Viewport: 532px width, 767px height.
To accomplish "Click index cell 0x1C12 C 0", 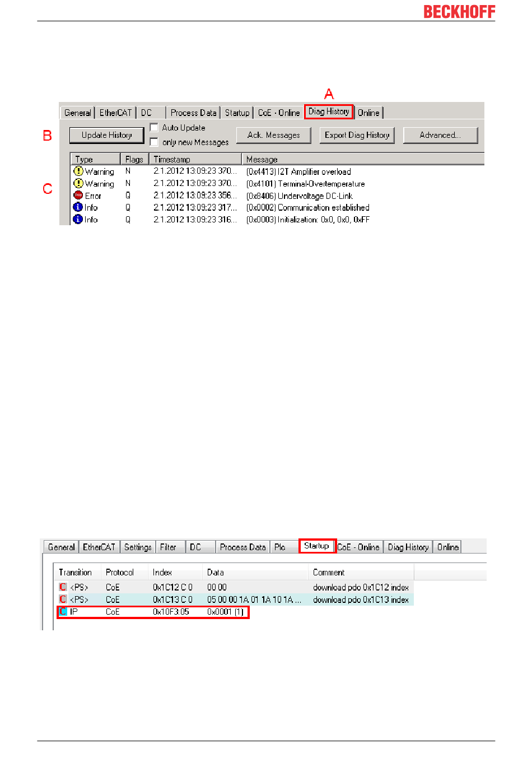I will (172, 587).
